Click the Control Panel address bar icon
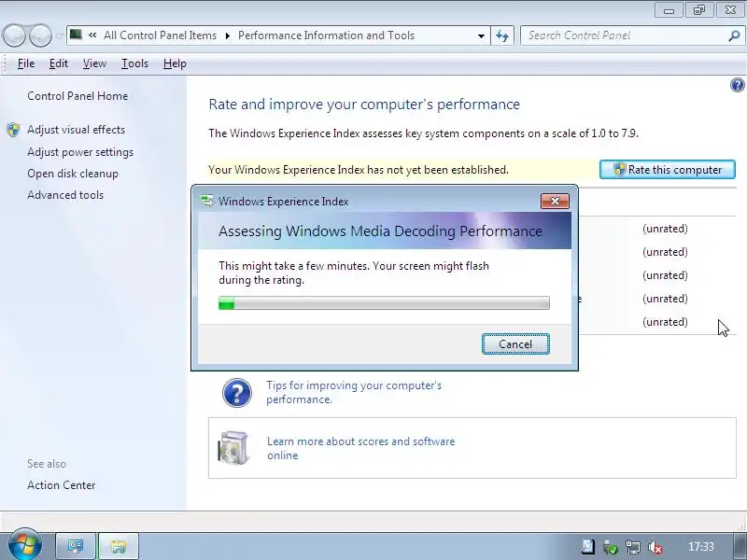 point(76,35)
